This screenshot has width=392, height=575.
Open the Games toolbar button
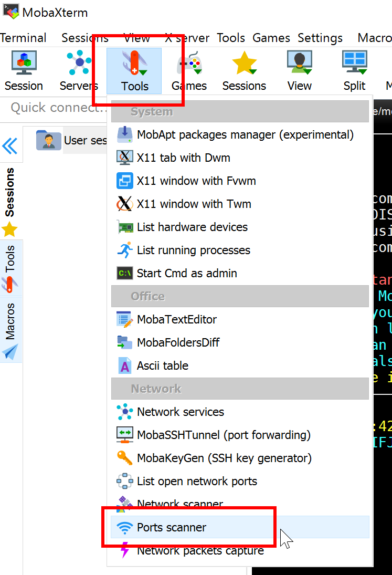point(189,71)
